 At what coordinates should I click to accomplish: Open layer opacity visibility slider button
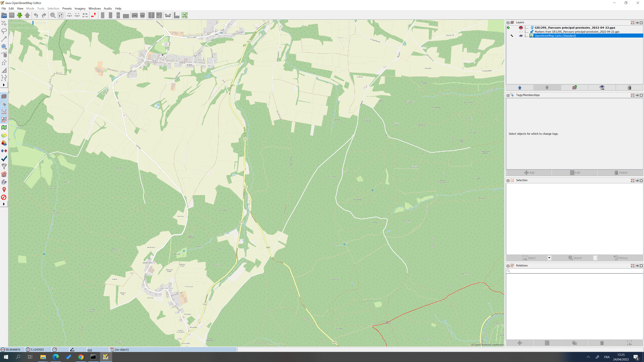pyautogui.click(x=602, y=88)
